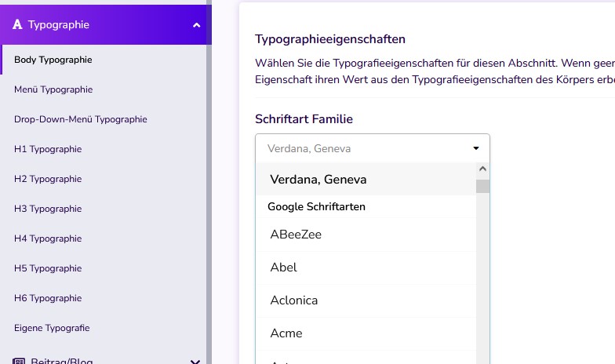Click the sidebar vertical scrollbar
The width and height of the screenshot is (615, 364).
click(x=209, y=182)
